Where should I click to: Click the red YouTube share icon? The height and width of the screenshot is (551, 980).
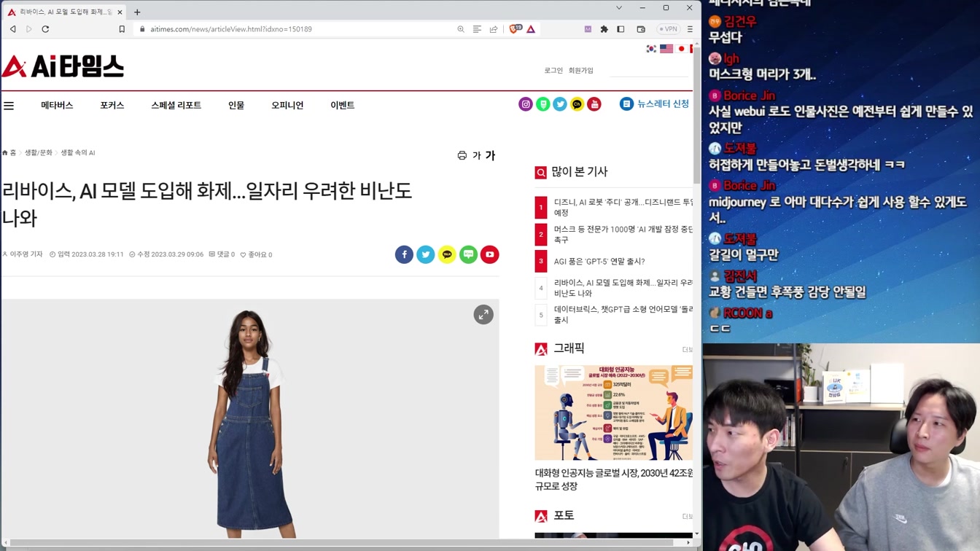click(x=490, y=254)
